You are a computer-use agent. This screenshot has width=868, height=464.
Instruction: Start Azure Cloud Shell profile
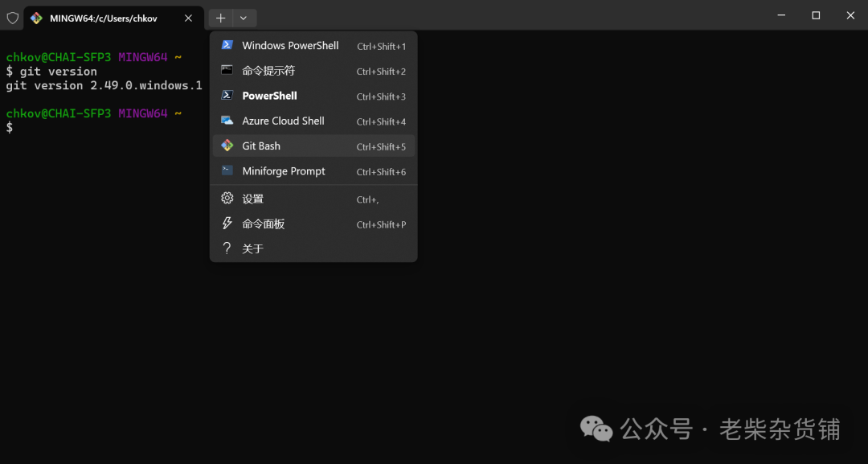pyautogui.click(x=313, y=121)
